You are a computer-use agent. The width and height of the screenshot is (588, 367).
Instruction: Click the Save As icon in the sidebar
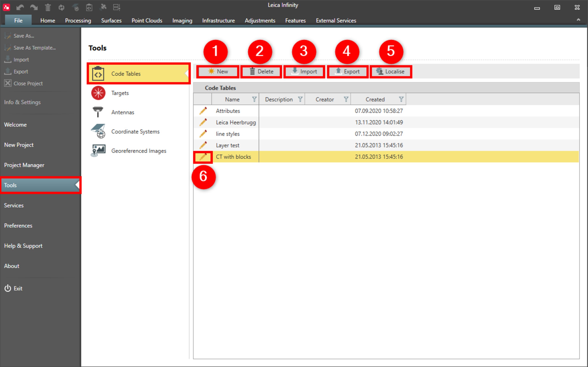[x=8, y=36]
